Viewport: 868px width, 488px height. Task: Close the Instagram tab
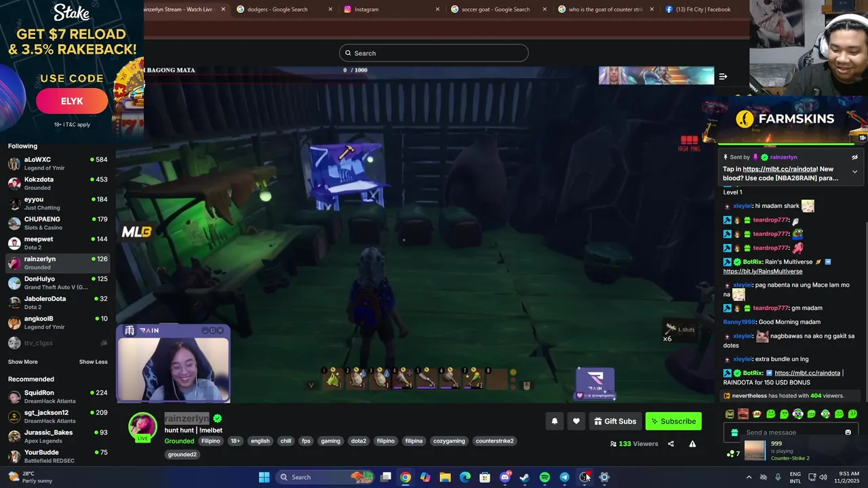click(x=437, y=9)
